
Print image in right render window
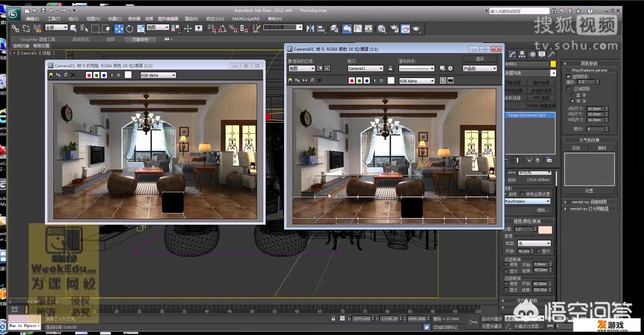point(312,80)
